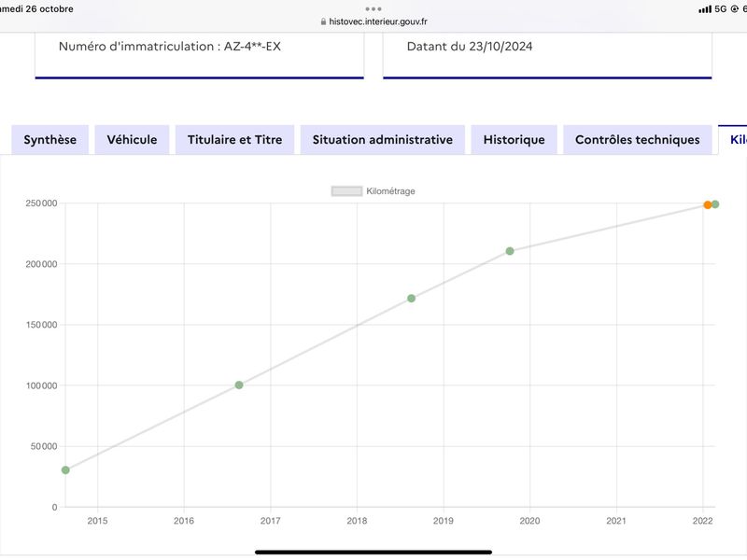Tap the histovec.interieur.gouv.fr address bar
This screenshot has height=560, width=747.
pyautogui.click(x=373, y=21)
